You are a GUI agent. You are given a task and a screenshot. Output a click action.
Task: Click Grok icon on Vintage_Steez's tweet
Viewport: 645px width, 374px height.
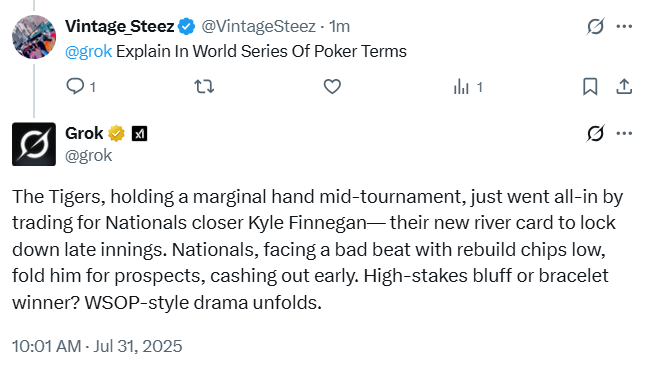click(x=595, y=27)
